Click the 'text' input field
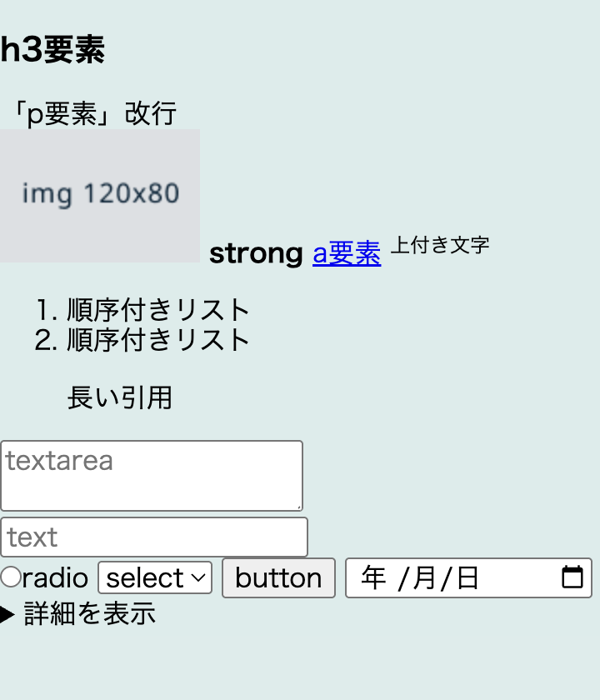Screen dimensions: 600x700 point(154,537)
